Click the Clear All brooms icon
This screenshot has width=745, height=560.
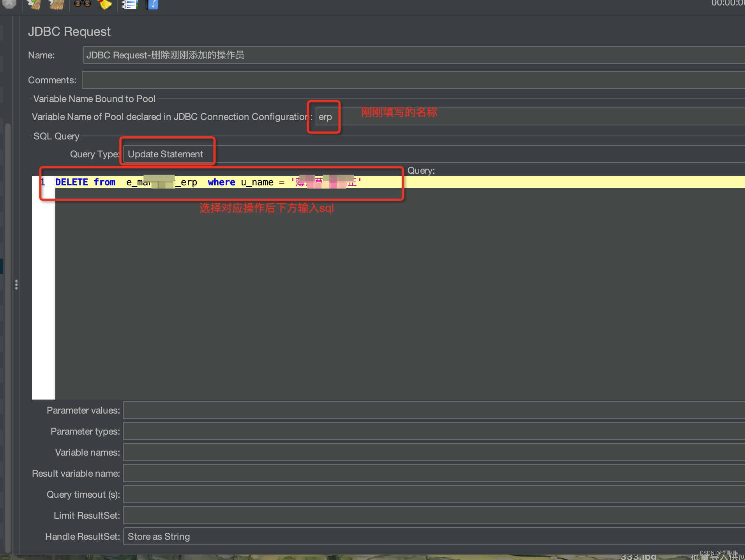click(x=56, y=4)
